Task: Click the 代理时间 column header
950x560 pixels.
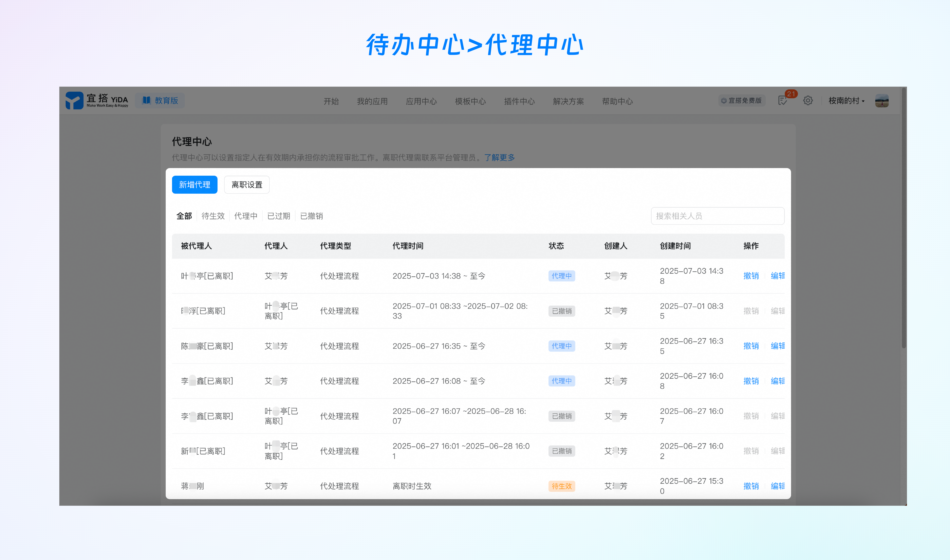Action: (x=408, y=246)
